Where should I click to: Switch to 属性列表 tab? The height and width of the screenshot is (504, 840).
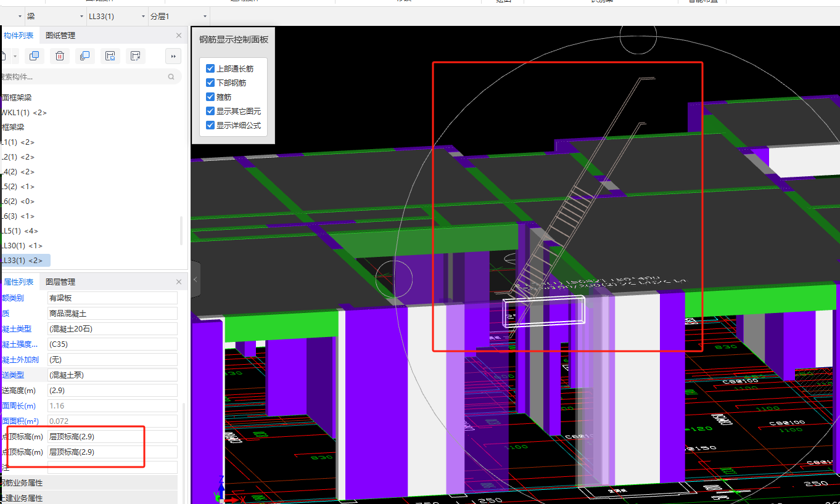(x=19, y=282)
